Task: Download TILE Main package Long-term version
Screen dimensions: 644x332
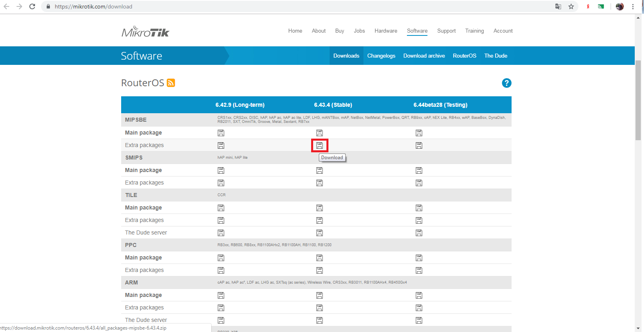Action: [x=221, y=208]
